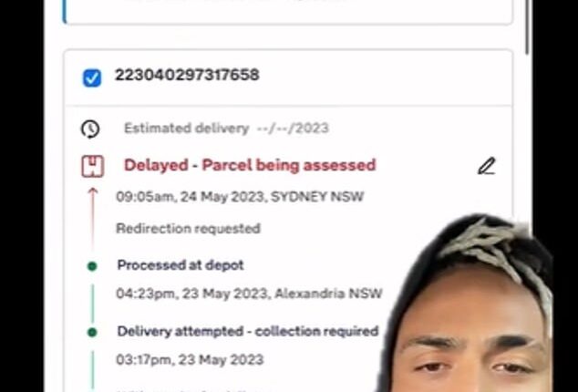
Task: Click the 03:17pm, 23 May 2023 timestamp
Action: (x=190, y=359)
